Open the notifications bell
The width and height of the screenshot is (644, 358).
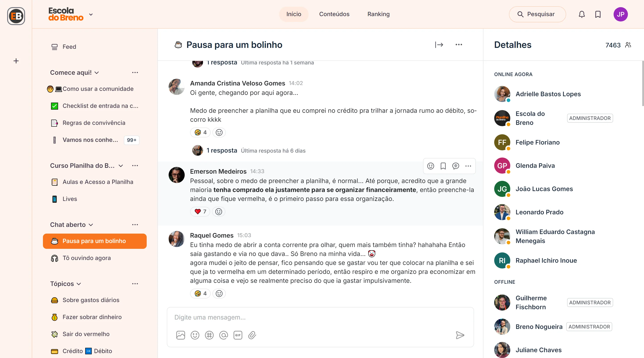[x=581, y=14]
